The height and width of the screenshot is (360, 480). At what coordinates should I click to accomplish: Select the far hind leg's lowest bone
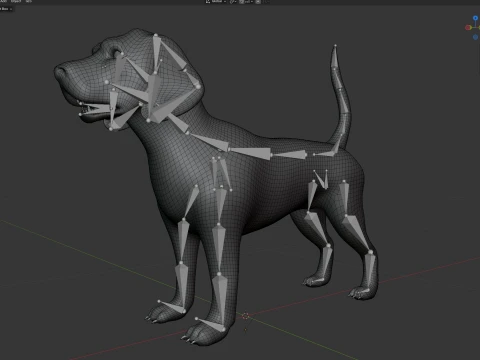326,261
